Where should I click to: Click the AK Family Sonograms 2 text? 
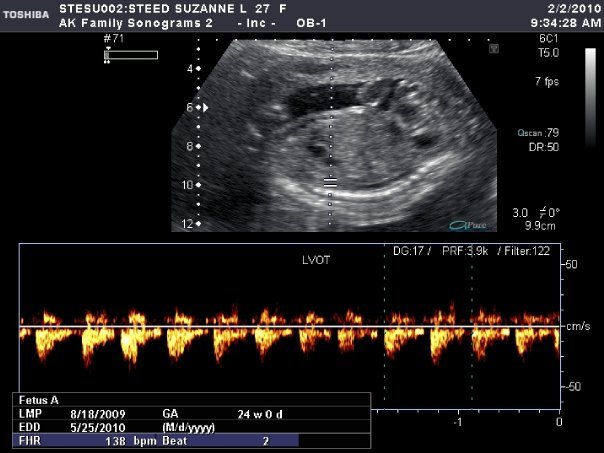tap(136, 23)
